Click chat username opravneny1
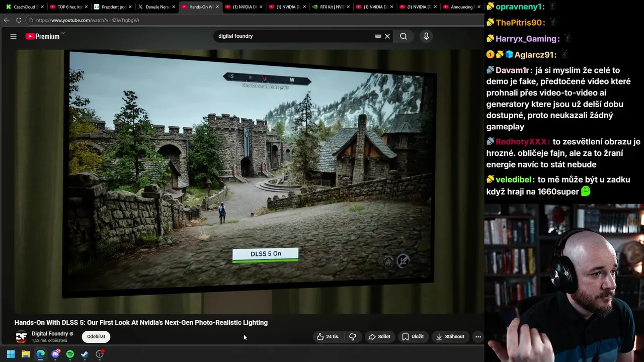The image size is (644, 362). coord(520,7)
